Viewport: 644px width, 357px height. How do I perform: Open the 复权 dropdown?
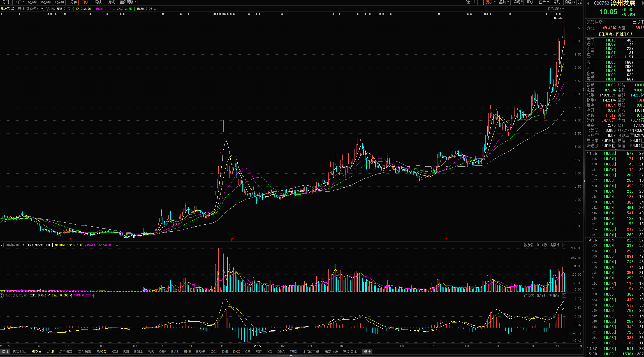tap(490, 2)
